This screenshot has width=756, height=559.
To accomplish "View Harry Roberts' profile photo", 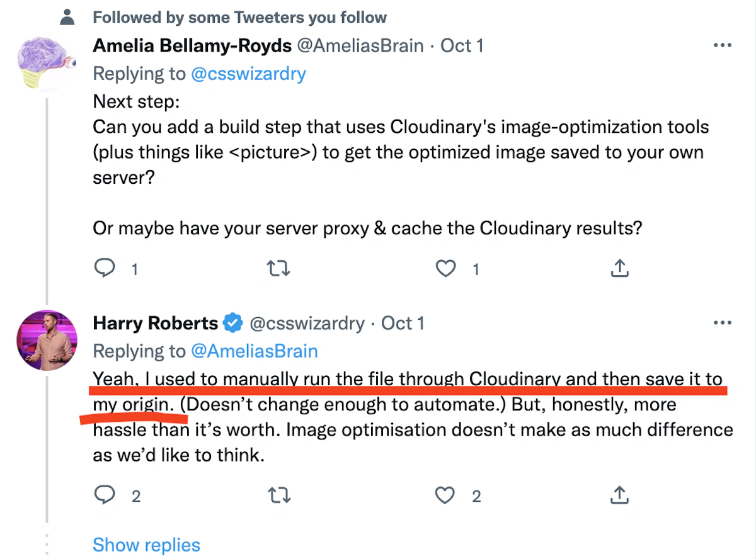I will (x=47, y=341).
